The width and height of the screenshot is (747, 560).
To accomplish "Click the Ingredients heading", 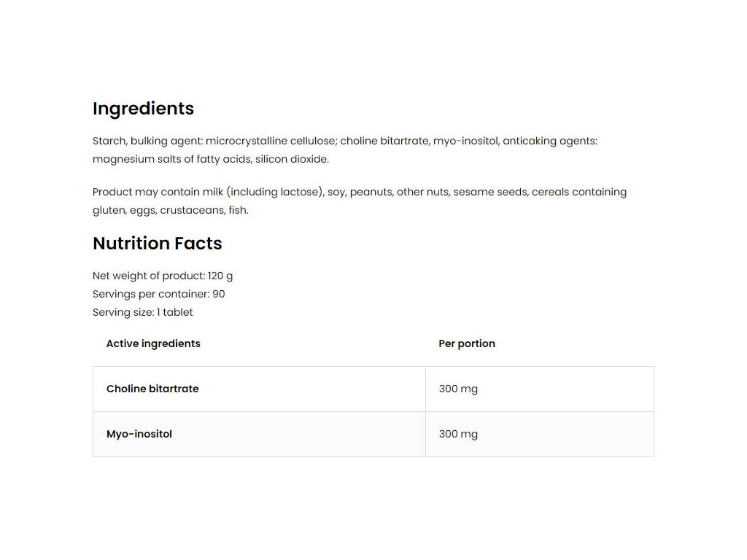I will click(x=143, y=109).
